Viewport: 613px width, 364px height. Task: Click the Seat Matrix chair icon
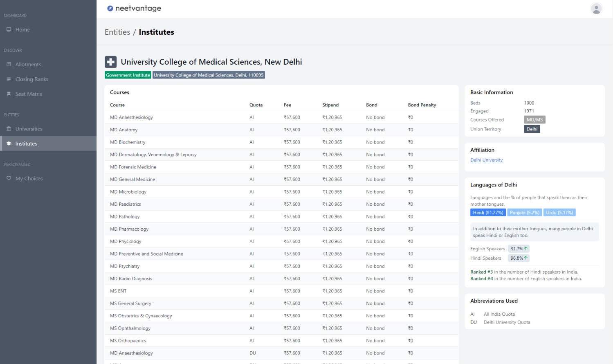(9, 94)
